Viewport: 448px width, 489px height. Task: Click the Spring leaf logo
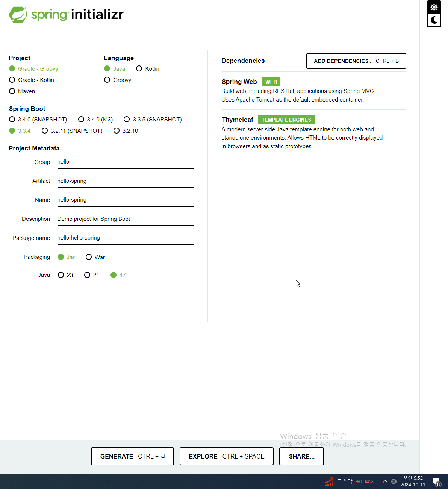(x=18, y=15)
